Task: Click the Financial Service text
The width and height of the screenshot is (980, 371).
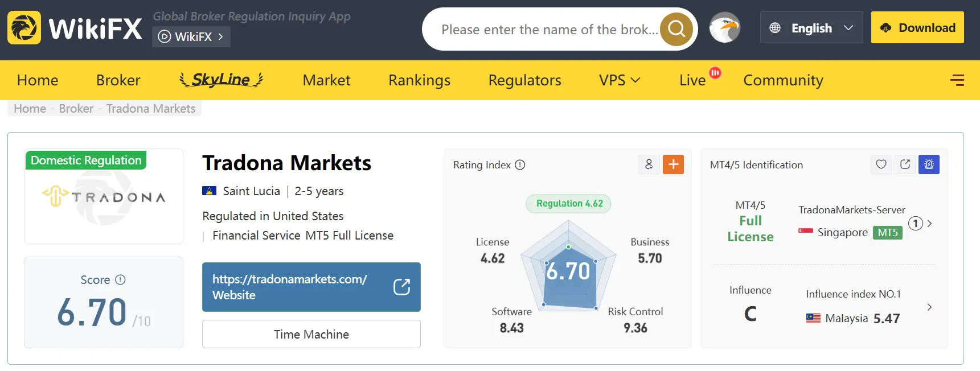Action: 256,235
